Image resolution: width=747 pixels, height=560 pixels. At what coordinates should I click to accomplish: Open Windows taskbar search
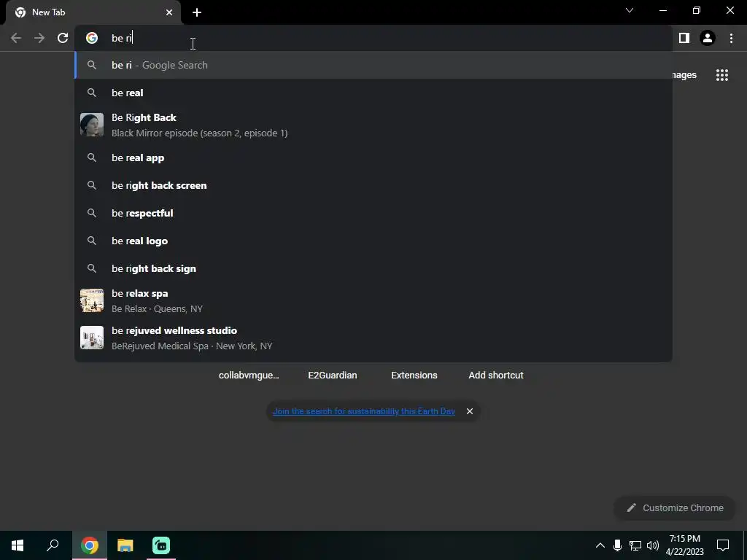[x=53, y=545]
